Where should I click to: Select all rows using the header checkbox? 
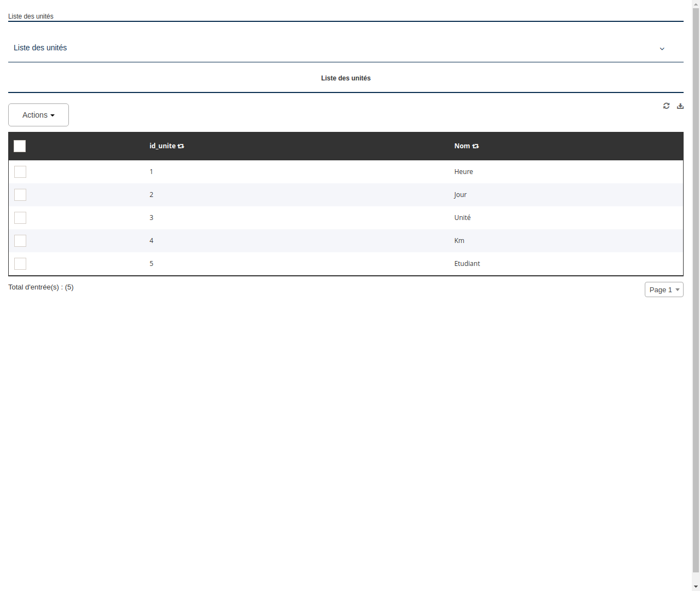pos(20,146)
